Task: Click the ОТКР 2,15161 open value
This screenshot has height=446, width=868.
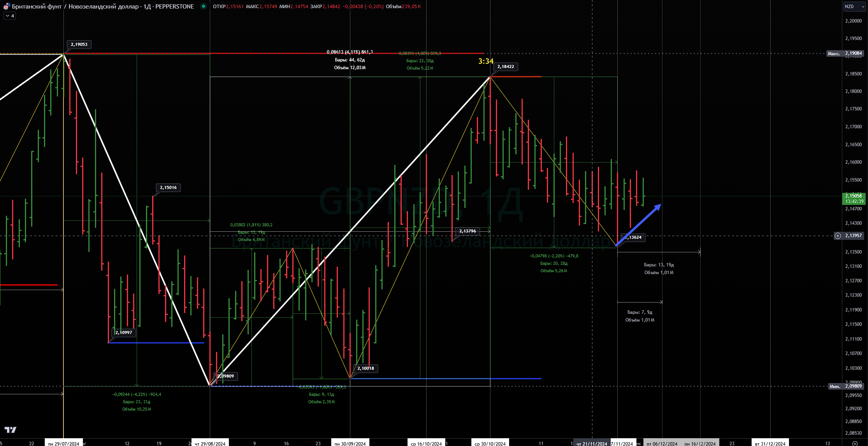Action: [228, 7]
